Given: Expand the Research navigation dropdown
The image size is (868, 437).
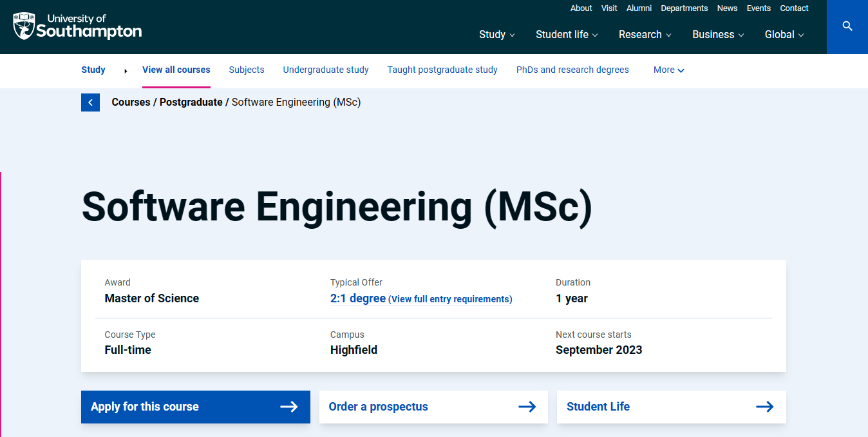Looking at the screenshot, I should click(645, 35).
